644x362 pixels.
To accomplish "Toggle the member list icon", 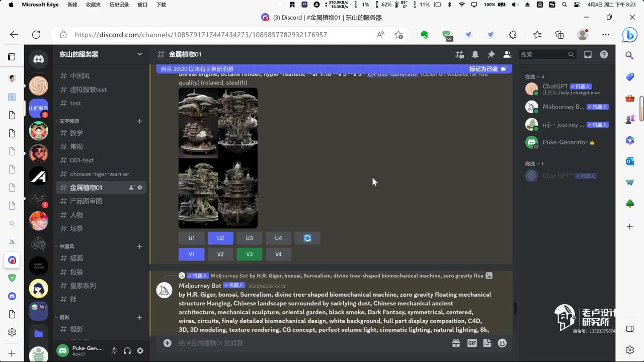I will click(507, 54).
